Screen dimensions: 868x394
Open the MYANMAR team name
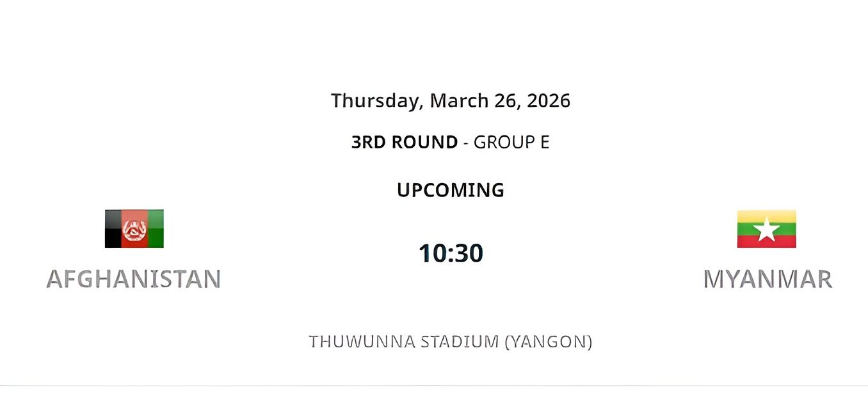point(768,279)
